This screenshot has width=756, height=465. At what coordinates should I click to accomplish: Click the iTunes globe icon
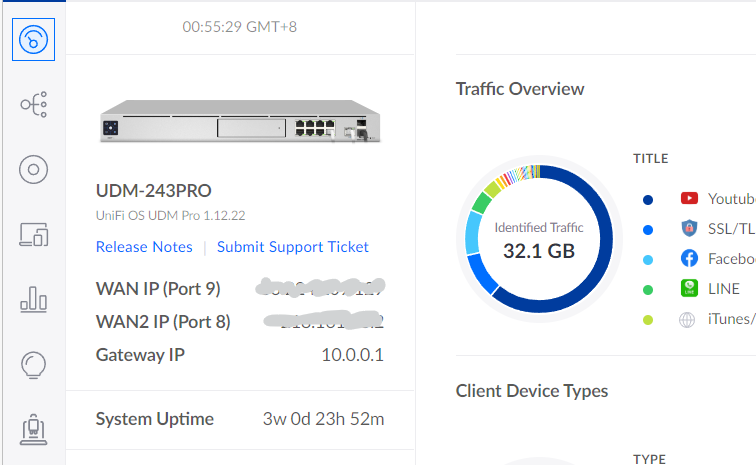pyautogui.click(x=687, y=320)
